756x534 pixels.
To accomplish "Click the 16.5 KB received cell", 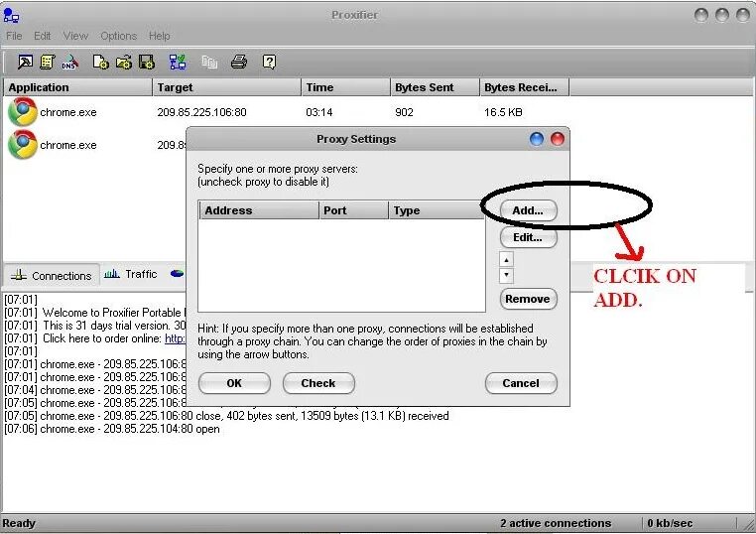I will click(x=503, y=112).
